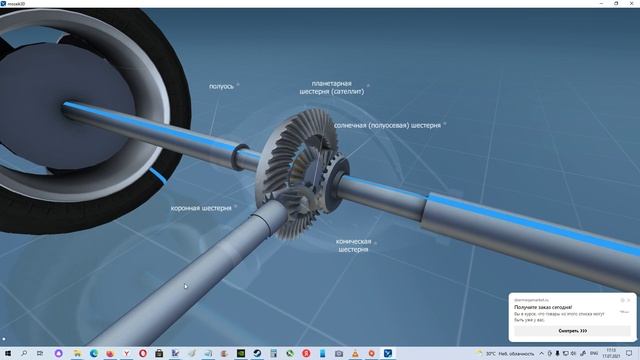Open Opera browser from the taskbar

click(143, 353)
